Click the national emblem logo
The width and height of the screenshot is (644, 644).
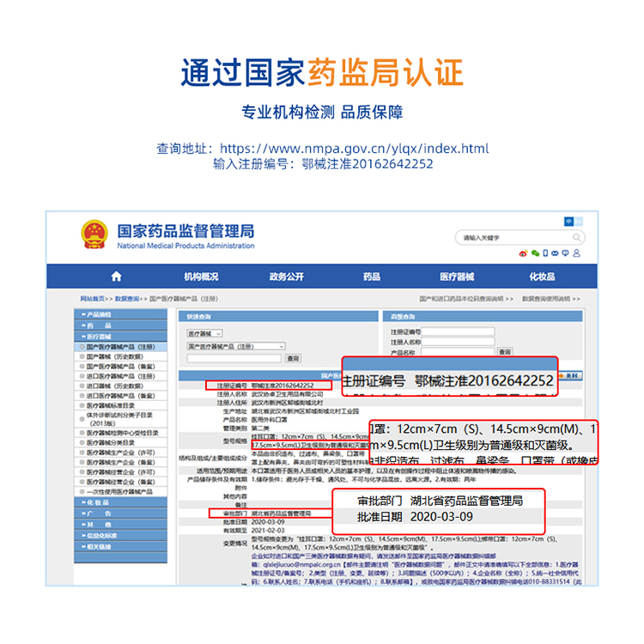coord(94,234)
